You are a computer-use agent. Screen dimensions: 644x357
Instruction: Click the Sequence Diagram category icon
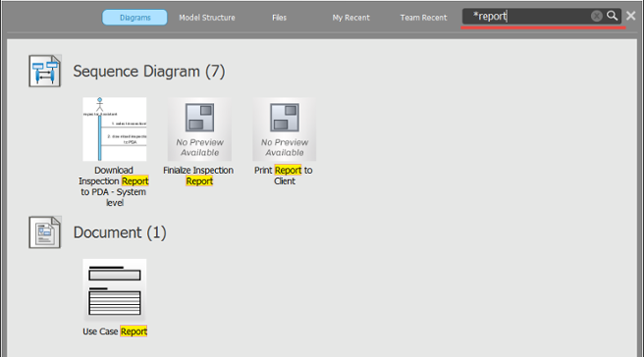click(45, 71)
